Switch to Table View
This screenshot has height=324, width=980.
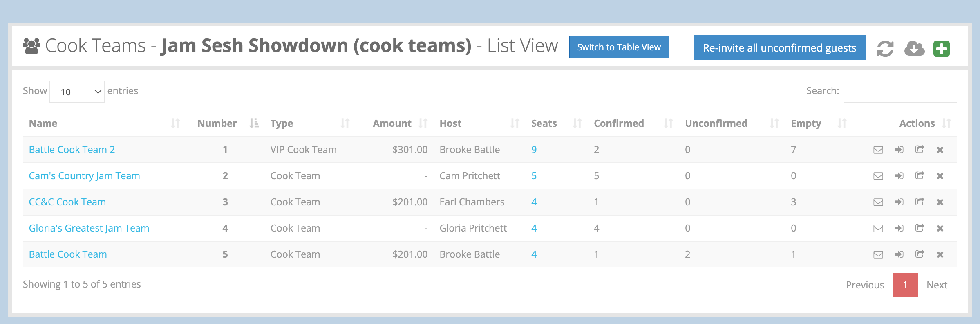click(619, 47)
